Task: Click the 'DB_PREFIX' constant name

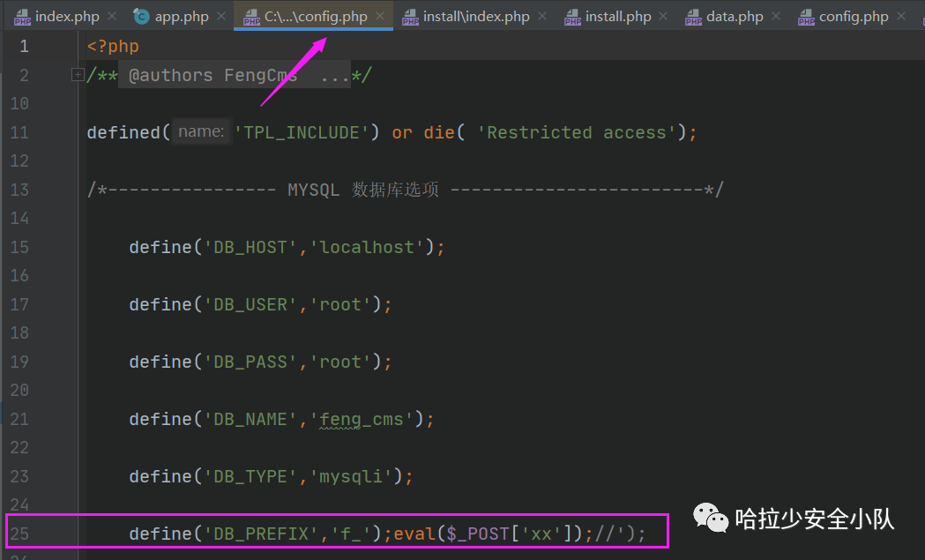Action: (261, 534)
